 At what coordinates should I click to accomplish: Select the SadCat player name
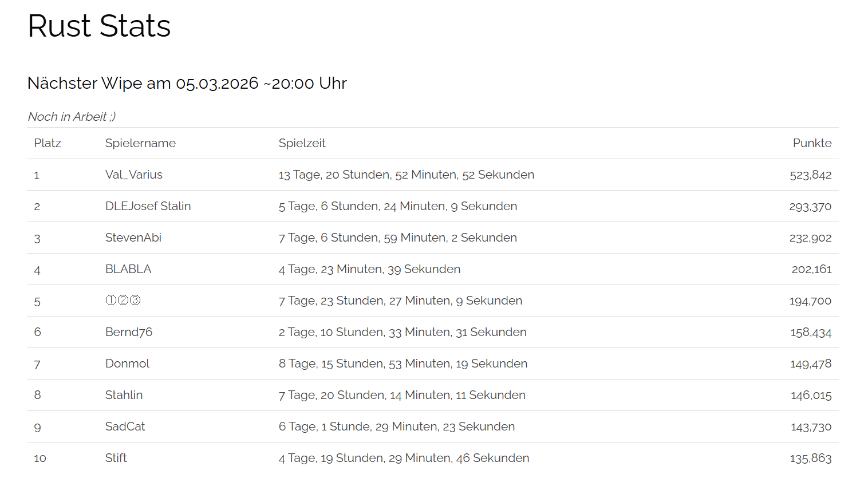[x=125, y=426]
